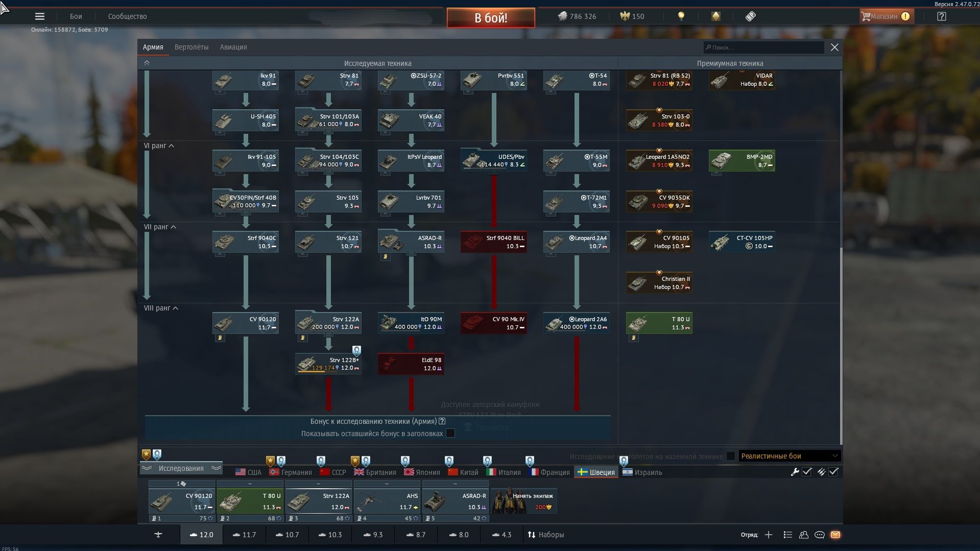Switch to the 12.0 lineup preset

201,535
